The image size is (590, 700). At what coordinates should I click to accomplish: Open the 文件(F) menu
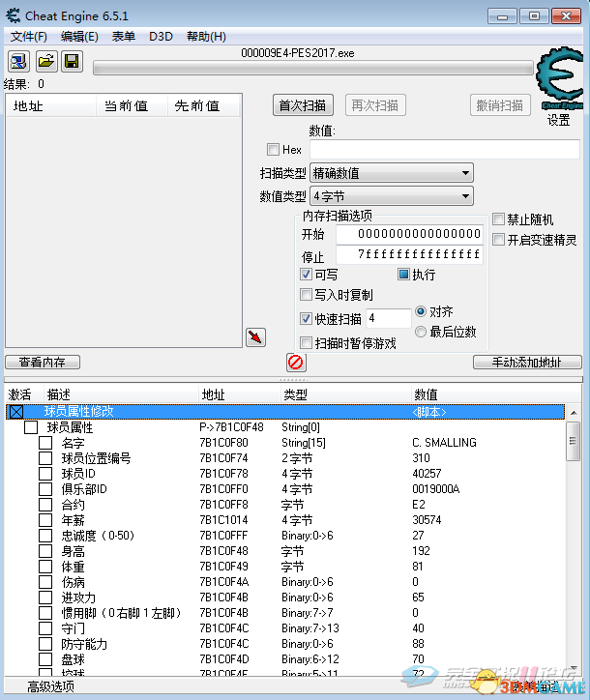pyautogui.click(x=29, y=37)
